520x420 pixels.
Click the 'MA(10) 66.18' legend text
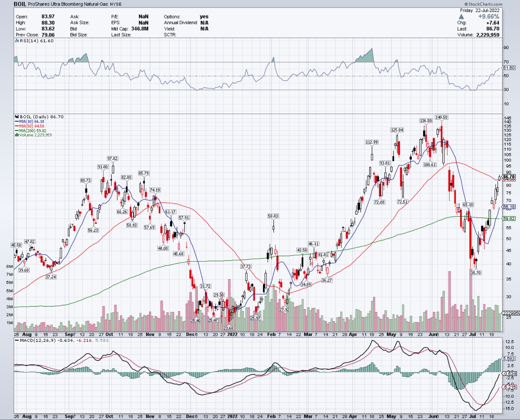(32, 121)
